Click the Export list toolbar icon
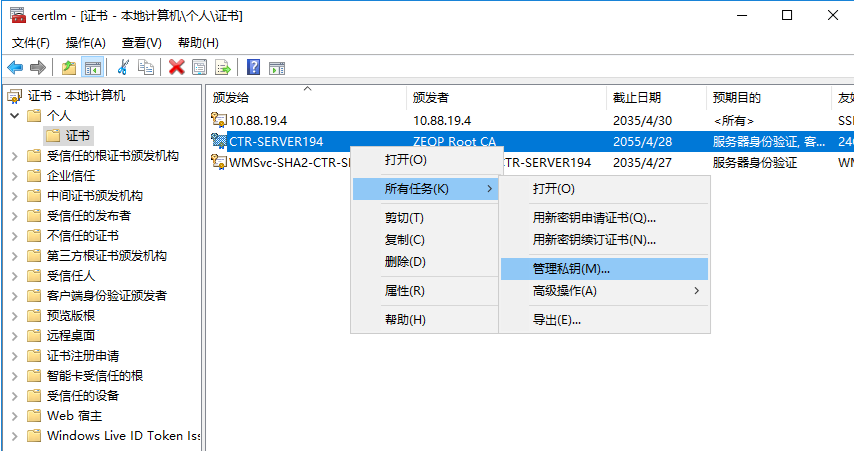854x451 pixels. [223, 67]
